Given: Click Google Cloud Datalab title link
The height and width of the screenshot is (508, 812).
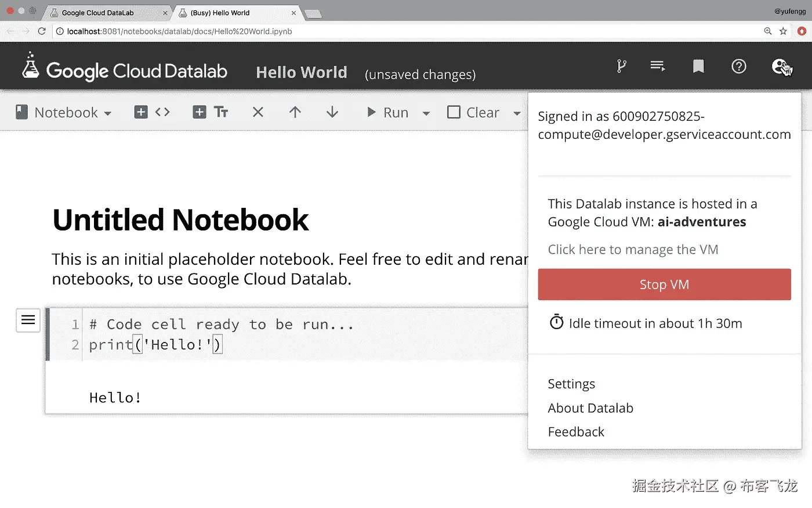Looking at the screenshot, I should (x=136, y=71).
